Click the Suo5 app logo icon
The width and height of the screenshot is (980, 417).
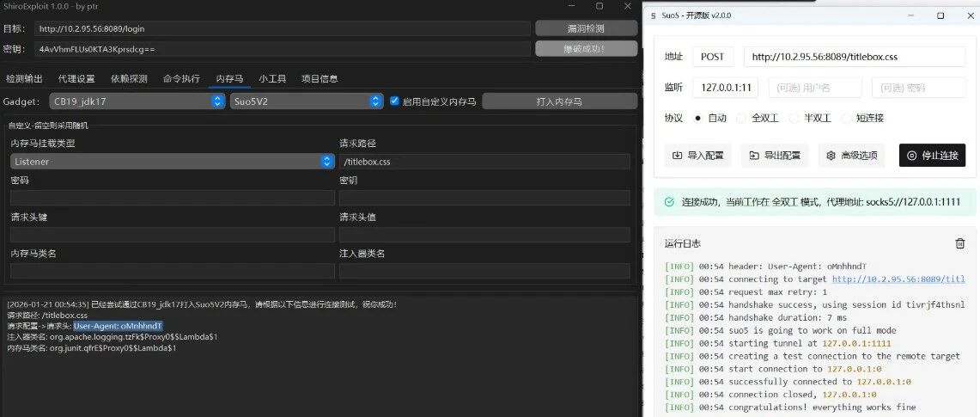click(653, 15)
